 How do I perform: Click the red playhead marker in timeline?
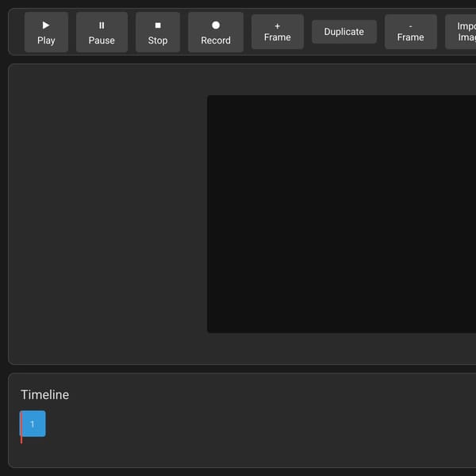(21, 428)
